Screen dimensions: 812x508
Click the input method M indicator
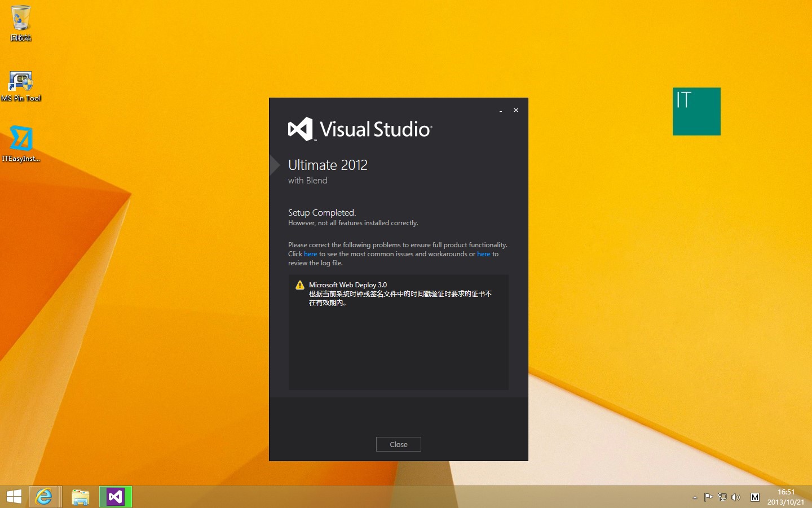(755, 497)
